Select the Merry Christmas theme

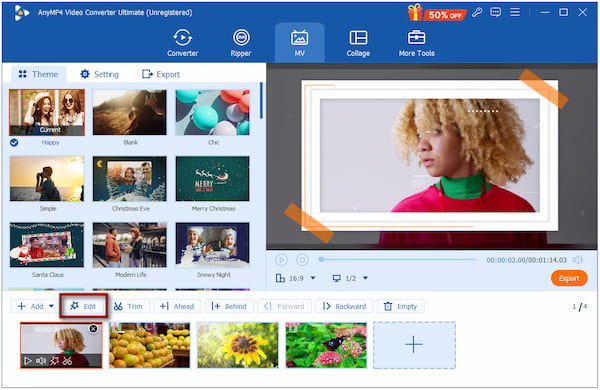pyautogui.click(x=212, y=178)
